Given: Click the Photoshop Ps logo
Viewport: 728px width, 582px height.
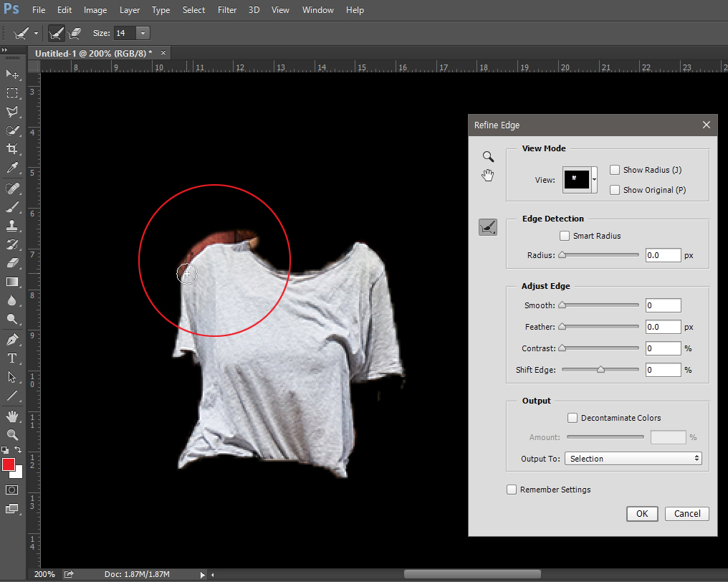Looking at the screenshot, I should click(x=11, y=9).
